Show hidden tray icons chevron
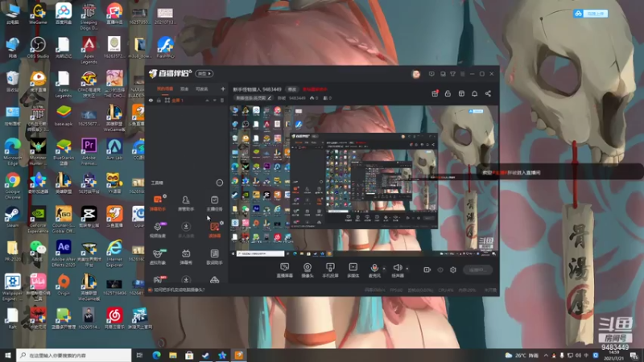 click(x=546, y=356)
